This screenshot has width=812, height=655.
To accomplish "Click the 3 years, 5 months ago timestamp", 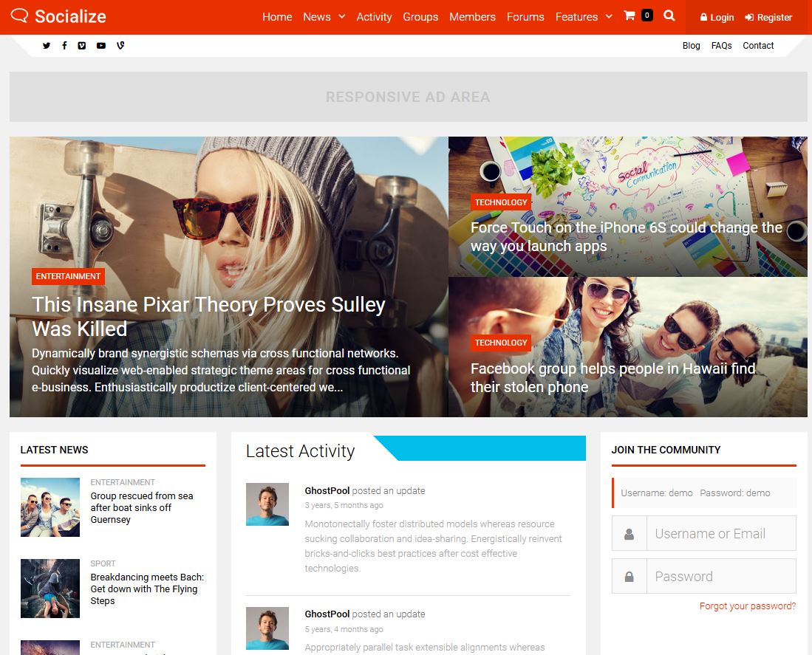I will click(344, 505).
